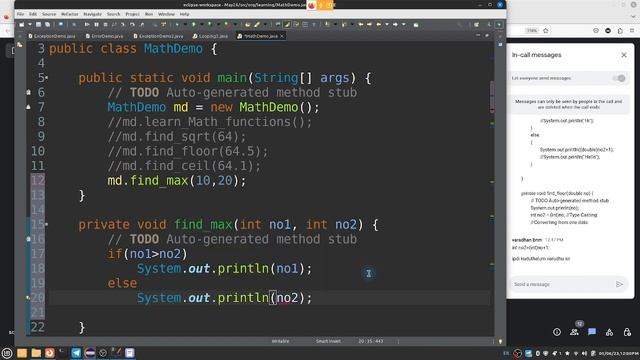Click the send message arrow button
This screenshot has height=360, width=640.
[x=619, y=284]
